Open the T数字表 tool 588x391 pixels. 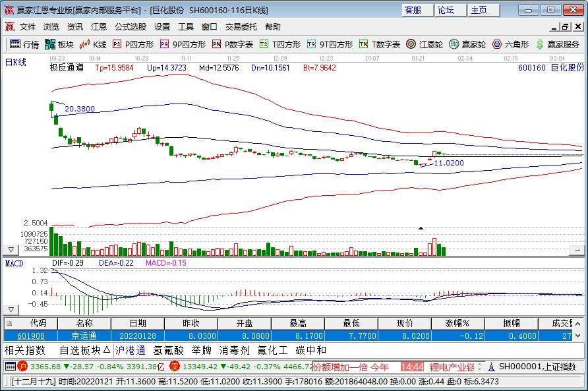click(x=380, y=44)
